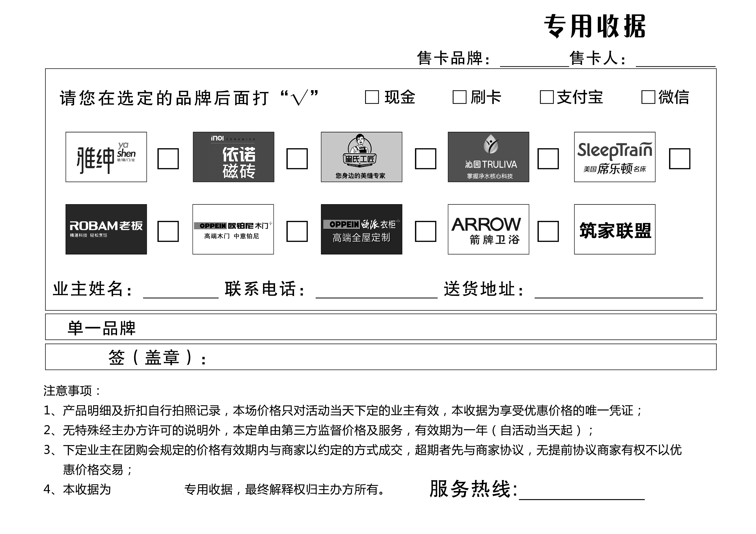Viewport: 756px width, 534px height.
Task: Tick the checkbox beside 沁园 TRULIVA logo
Action: 548,159
